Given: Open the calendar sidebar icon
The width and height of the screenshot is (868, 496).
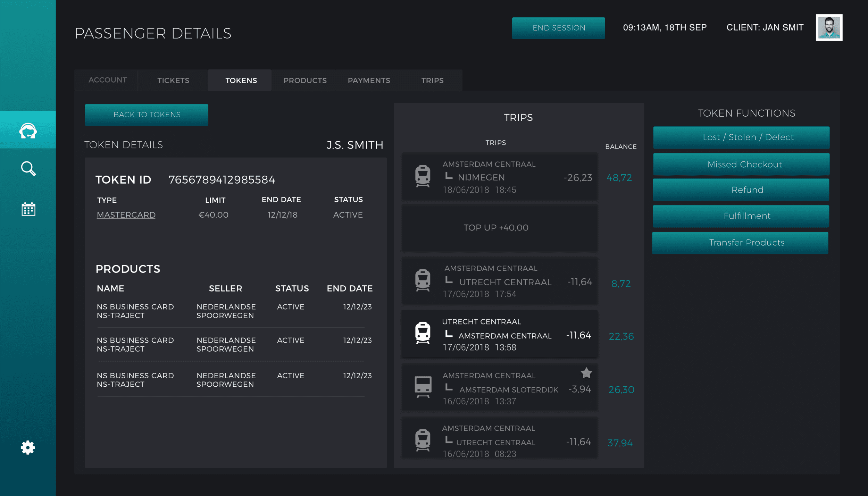Looking at the screenshot, I should pos(28,209).
